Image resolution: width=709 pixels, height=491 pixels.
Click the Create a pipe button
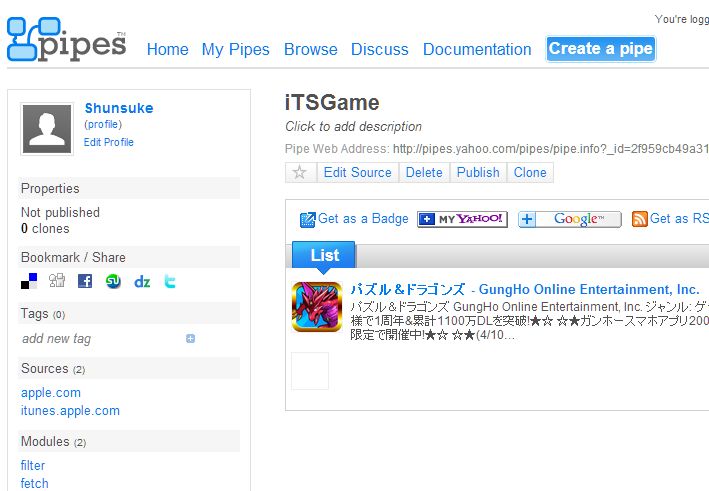coord(600,49)
